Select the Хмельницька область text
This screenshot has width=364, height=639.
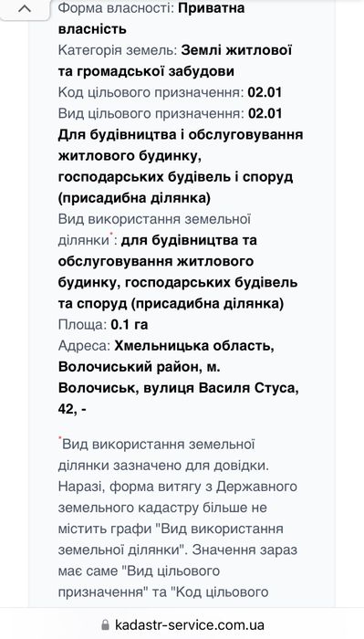click(x=194, y=346)
